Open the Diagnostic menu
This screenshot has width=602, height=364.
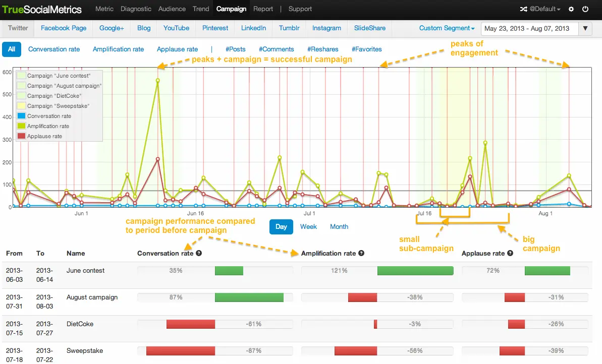pos(136,9)
